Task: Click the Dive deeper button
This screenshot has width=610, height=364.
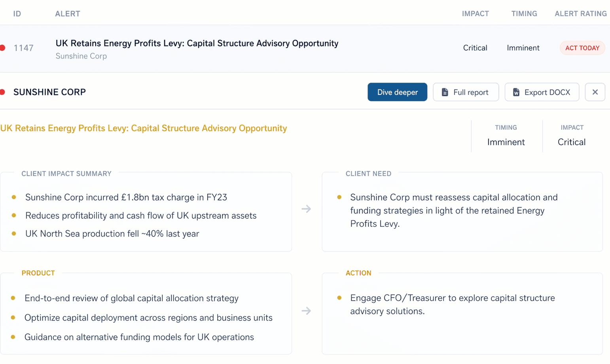Action: pos(397,92)
